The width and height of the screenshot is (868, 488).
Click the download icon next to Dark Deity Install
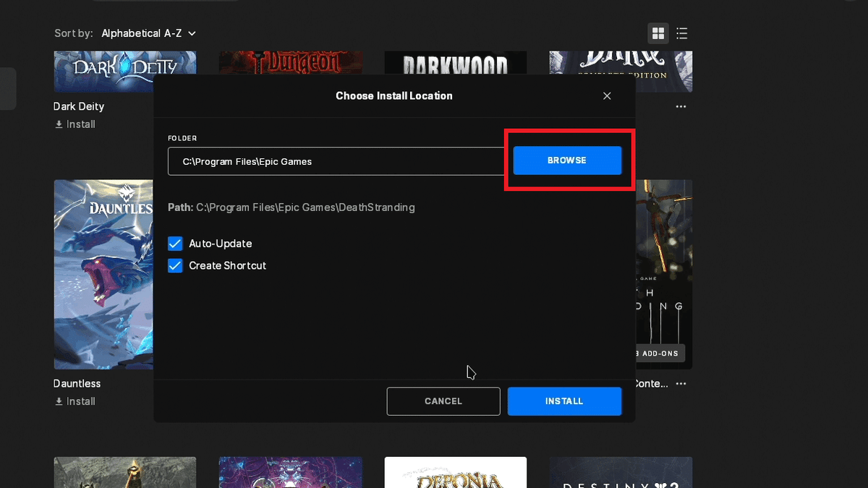point(59,124)
